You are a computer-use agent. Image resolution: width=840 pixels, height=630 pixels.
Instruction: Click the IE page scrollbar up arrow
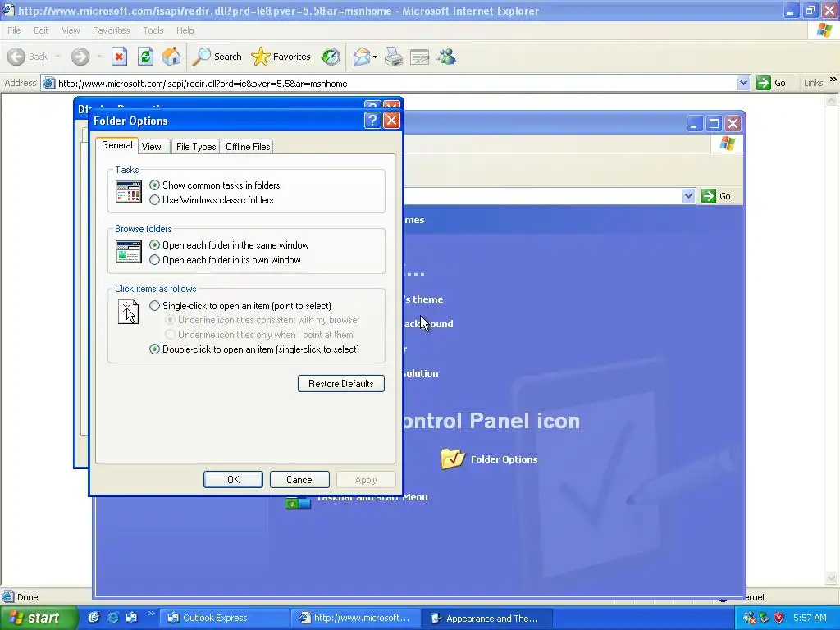tap(831, 100)
